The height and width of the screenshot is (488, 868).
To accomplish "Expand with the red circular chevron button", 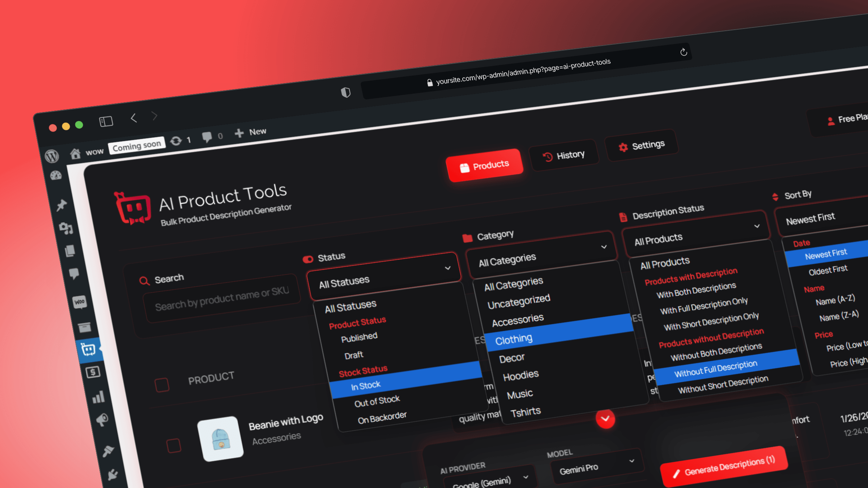I will [605, 419].
